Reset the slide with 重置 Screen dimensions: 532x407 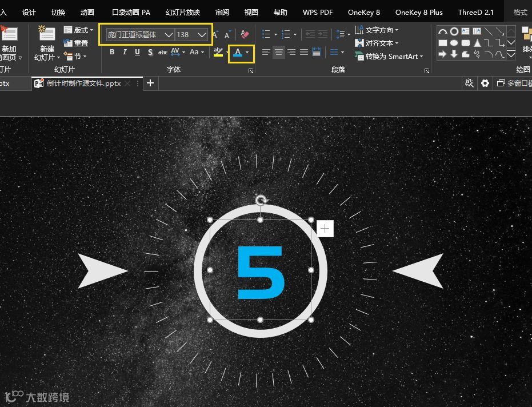76,43
